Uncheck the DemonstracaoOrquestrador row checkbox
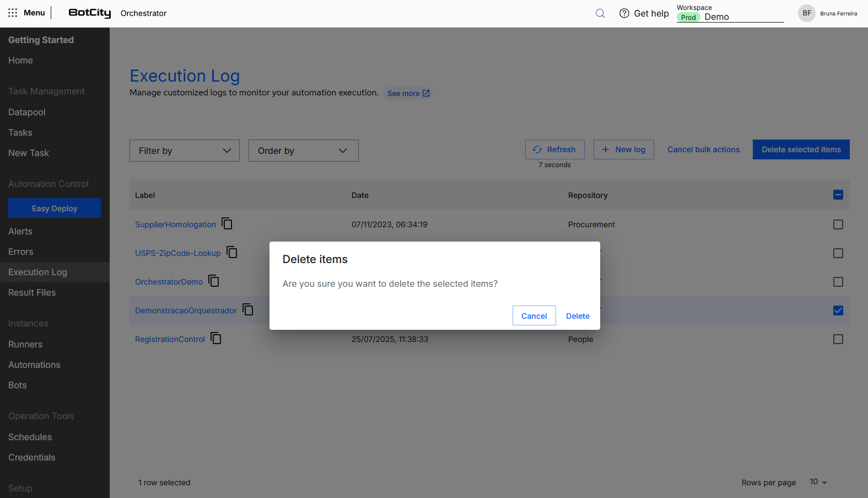 [x=838, y=310]
